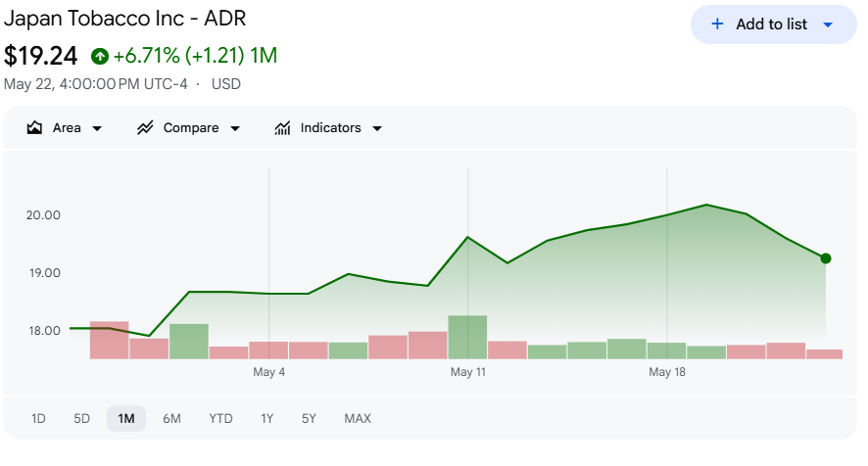Click the Indicators label
Screen dimensions: 868x466
[330, 128]
